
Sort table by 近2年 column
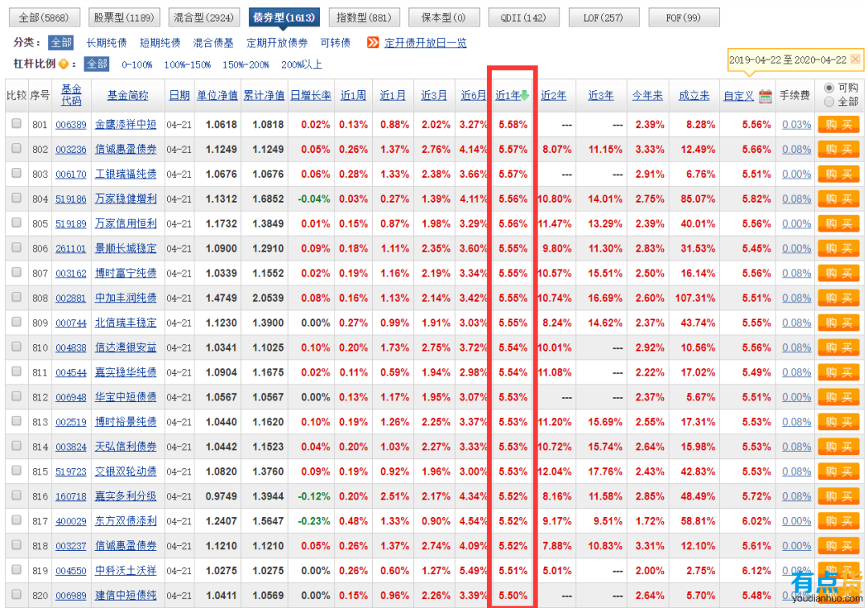pos(554,95)
